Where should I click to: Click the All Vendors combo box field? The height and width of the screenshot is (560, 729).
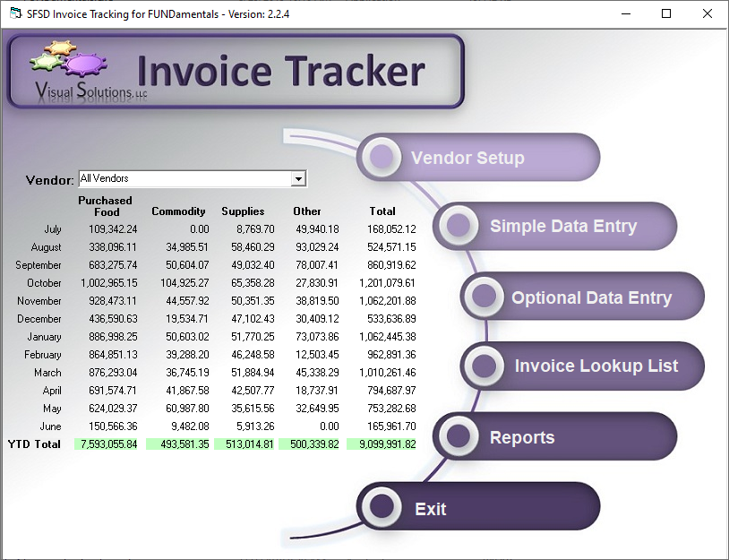point(184,179)
